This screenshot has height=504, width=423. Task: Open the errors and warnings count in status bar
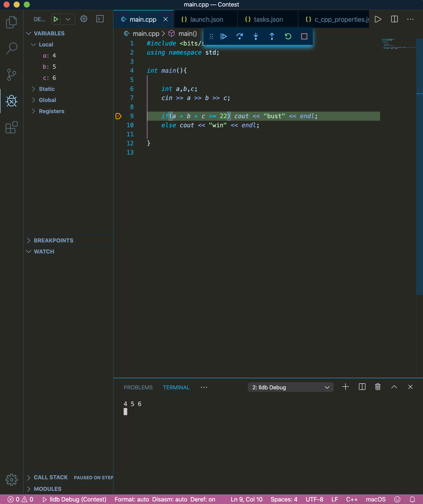click(x=20, y=499)
